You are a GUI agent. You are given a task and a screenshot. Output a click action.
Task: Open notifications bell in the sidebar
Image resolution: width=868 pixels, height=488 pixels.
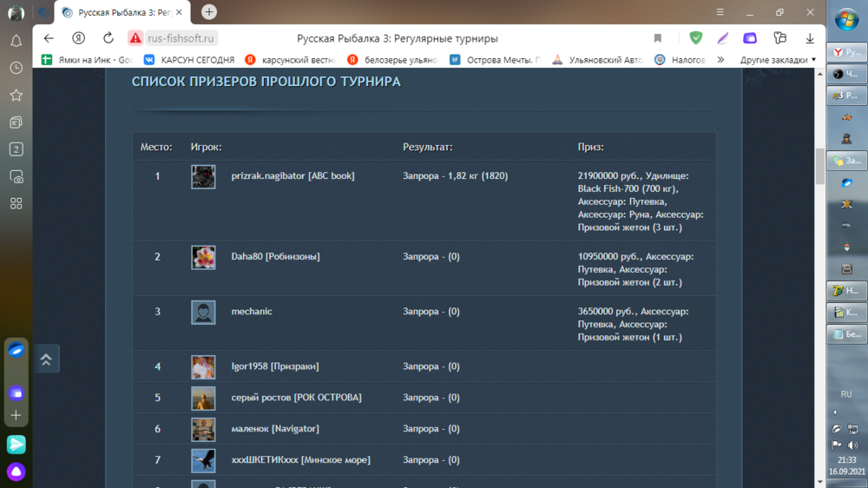16,41
